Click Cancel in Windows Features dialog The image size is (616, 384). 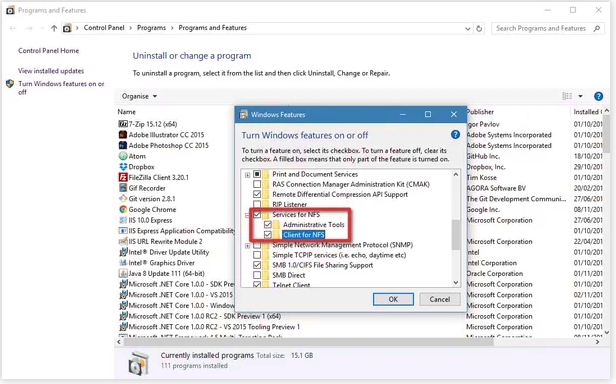coord(440,299)
